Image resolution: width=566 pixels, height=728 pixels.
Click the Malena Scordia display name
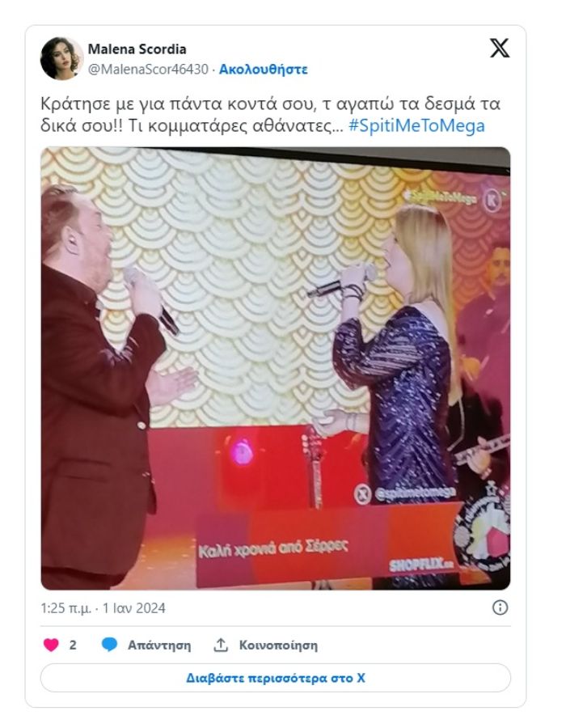point(137,49)
